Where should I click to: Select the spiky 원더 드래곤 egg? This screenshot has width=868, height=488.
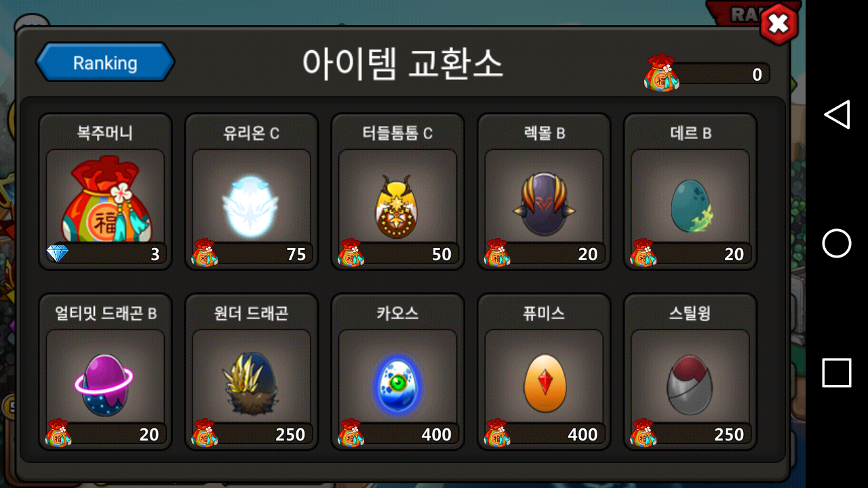[x=251, y=383]
